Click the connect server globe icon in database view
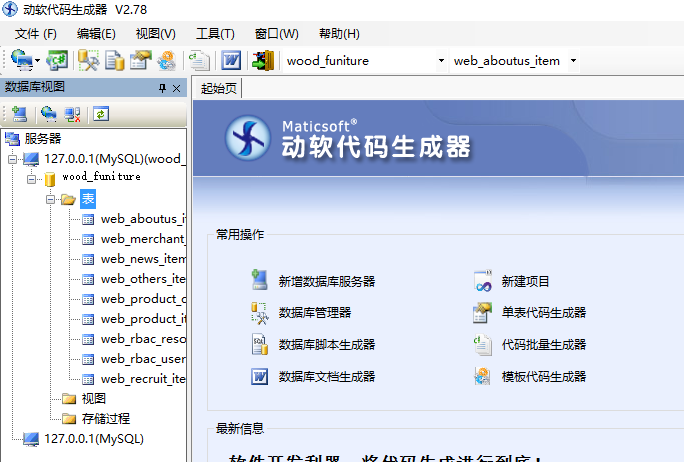The width and height of the screenshot is (684, 462). tap(48, 114)
